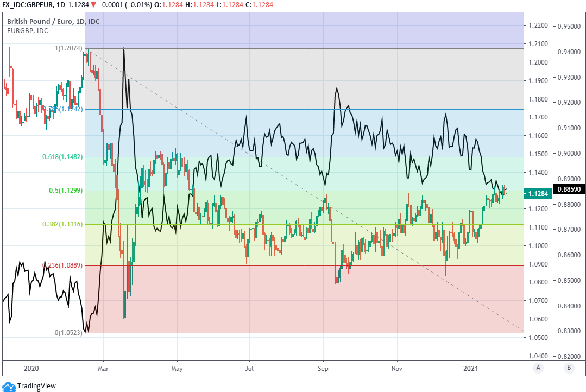Select the British Pound / Euro chart title
Viewport: 586px width, 392px height.
tap(53, 21)
